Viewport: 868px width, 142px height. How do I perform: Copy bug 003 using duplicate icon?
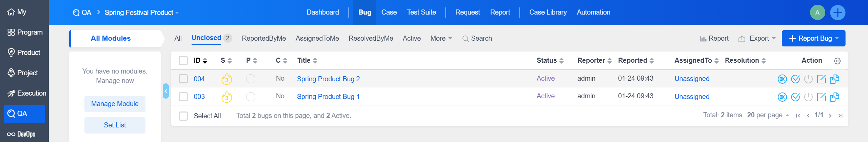coord(834,97)
